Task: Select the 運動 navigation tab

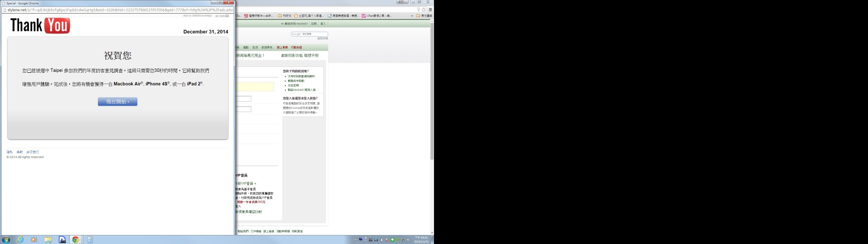Action: coord(246,47)
